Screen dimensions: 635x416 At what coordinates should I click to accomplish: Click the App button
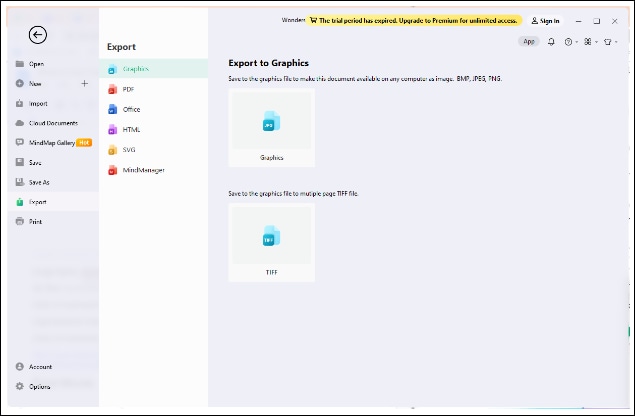point(528,41)
